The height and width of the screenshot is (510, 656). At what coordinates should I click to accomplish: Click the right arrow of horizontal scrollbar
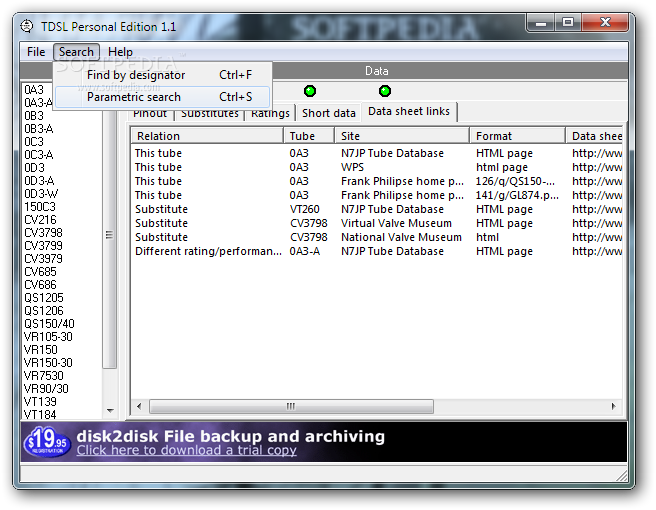[x=613, y=406]
